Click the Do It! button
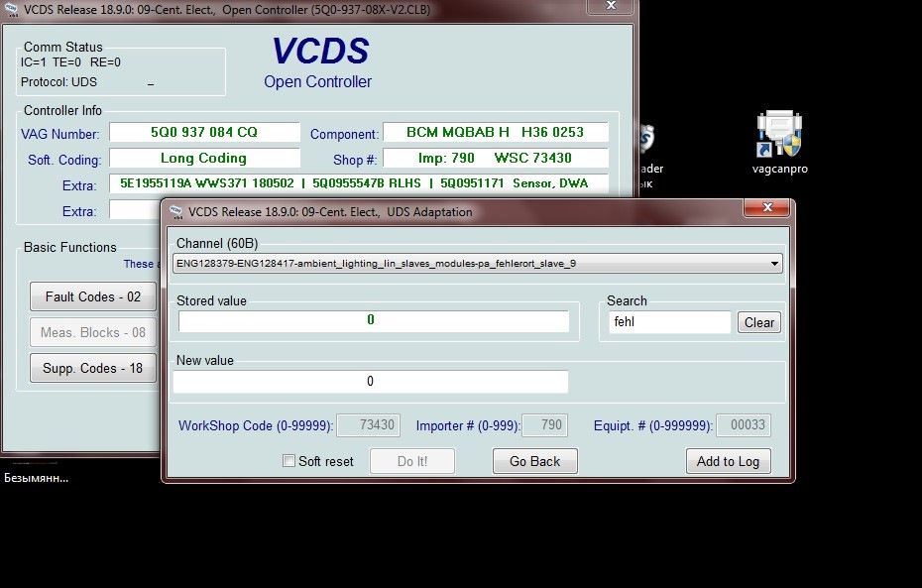 (x=412, y=461)
